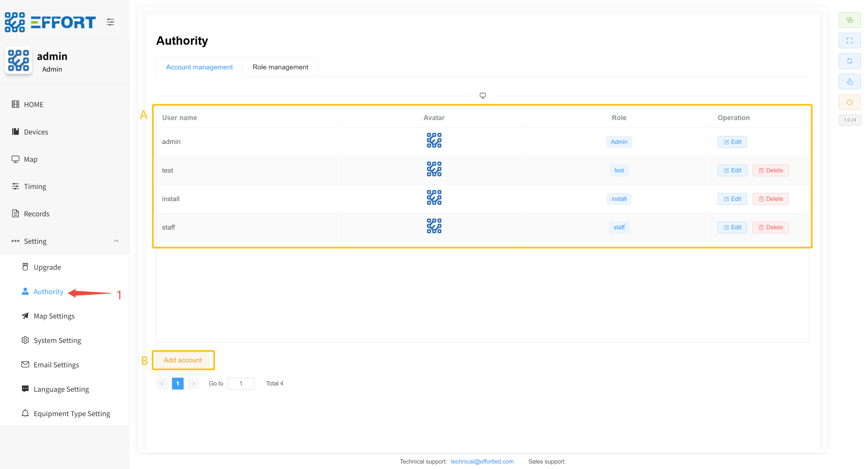Click the touch pointer icon button
Viewport: 868px width, 469px height.
[849, 82]
